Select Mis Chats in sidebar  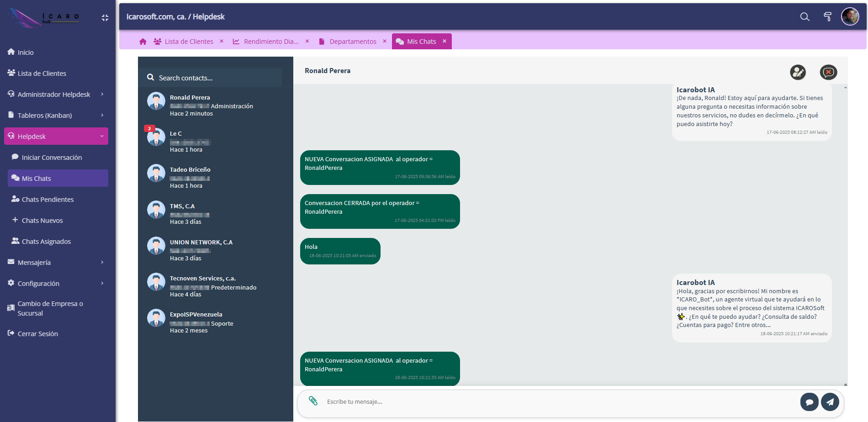click(58, 178)
